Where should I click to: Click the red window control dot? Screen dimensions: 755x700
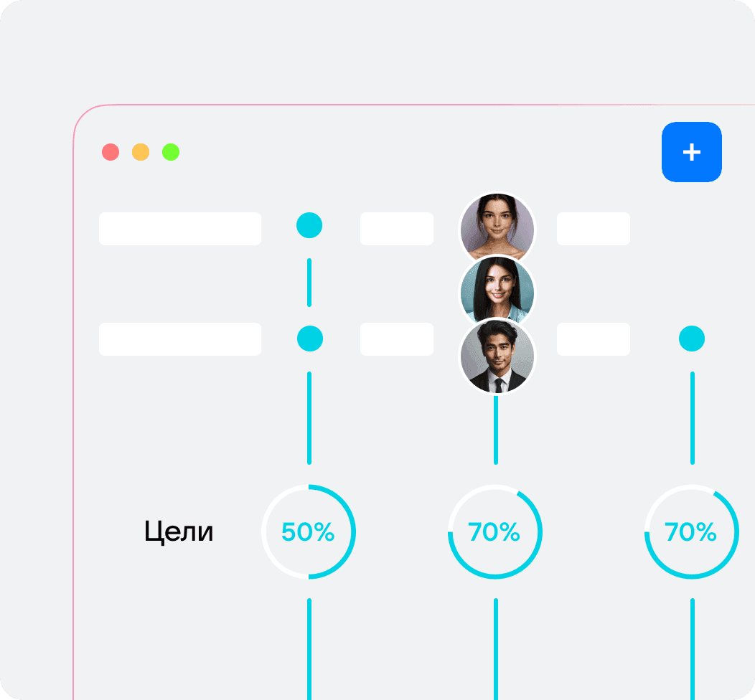111,152
